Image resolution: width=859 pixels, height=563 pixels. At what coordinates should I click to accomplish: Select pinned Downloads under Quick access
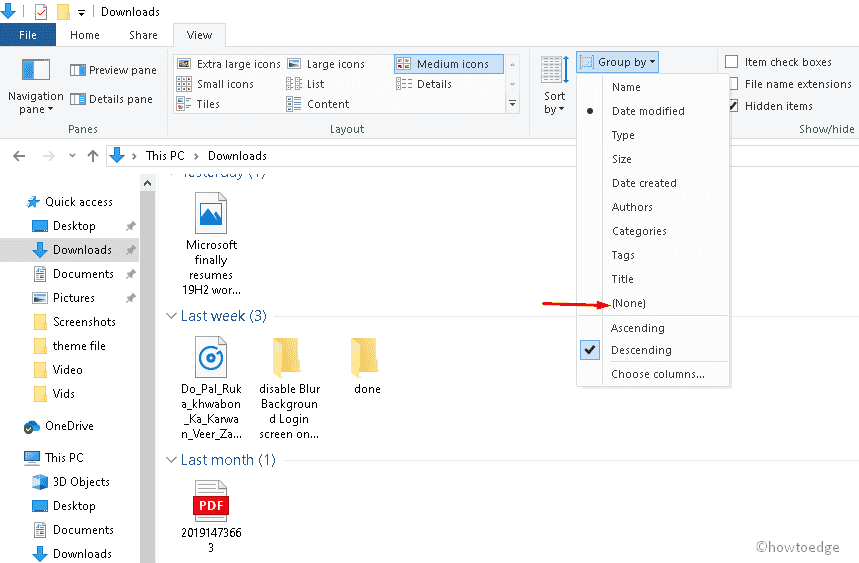(x=82, y=250)
